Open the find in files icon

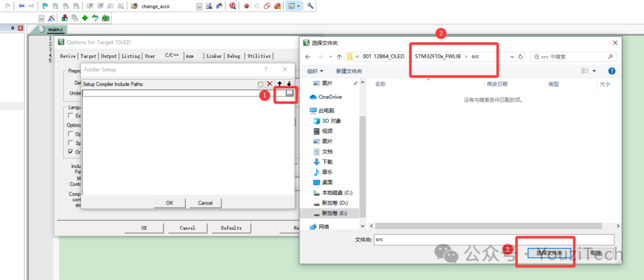[134, 6]
